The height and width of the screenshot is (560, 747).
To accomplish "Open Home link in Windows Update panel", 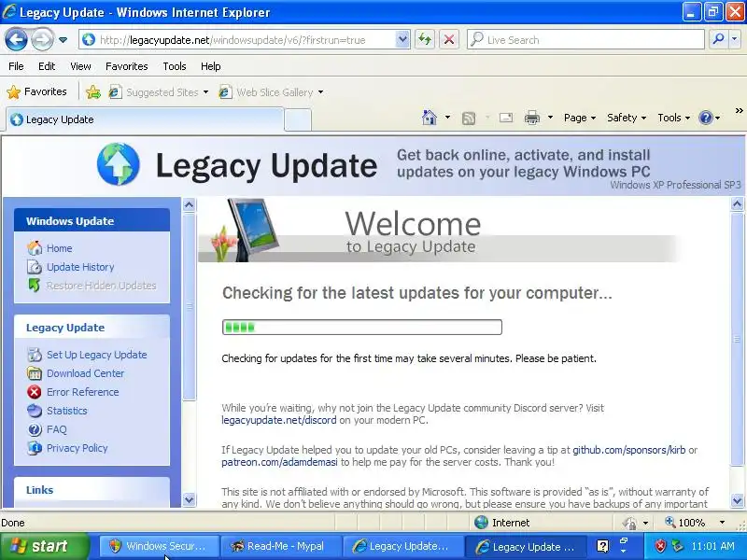I will (59, 248).
